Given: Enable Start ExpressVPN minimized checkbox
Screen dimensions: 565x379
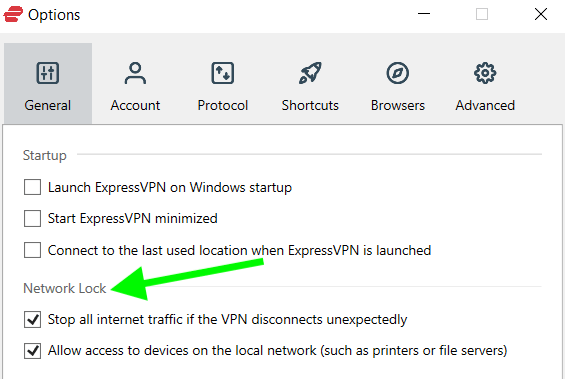Looking at the screenshot, I should [32, 219].
